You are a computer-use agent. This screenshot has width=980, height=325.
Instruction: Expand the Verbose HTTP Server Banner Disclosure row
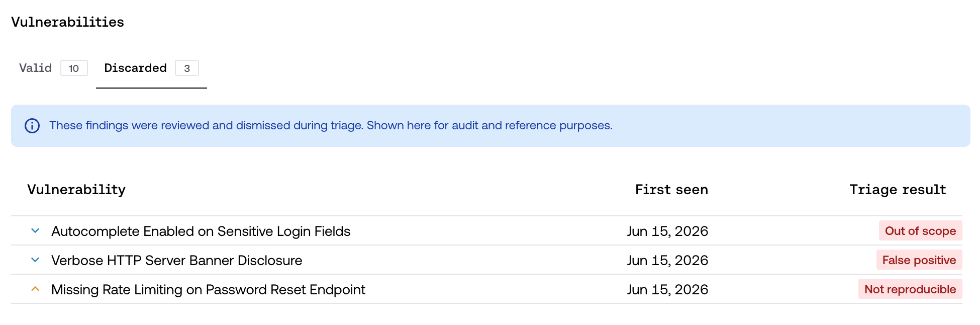pyautogui.click(x=35, y=260)
